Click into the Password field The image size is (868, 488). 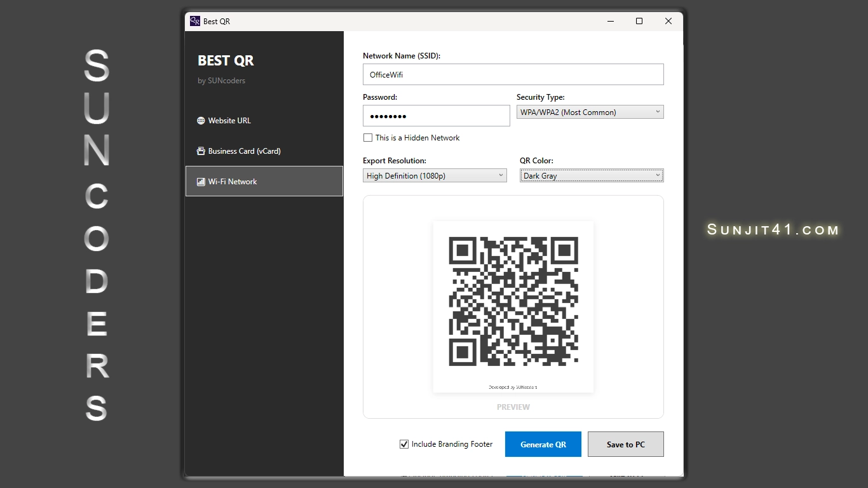coord(437,116)
